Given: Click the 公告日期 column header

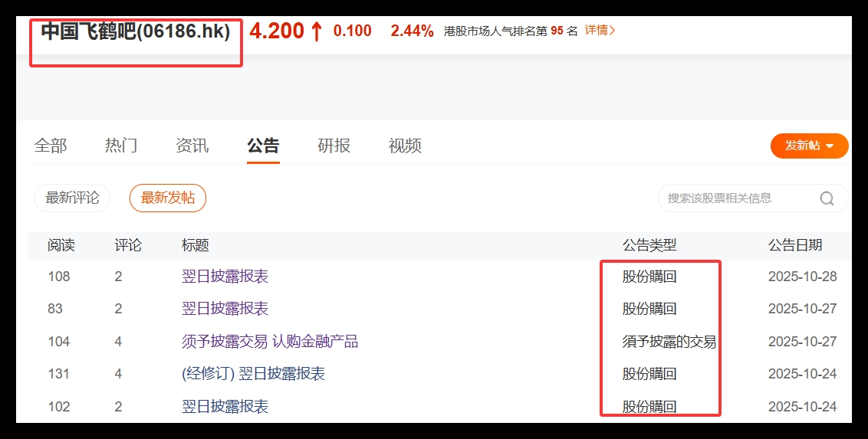Looking at the screenshot, I should pyautogui.click(x=795, y=245).
